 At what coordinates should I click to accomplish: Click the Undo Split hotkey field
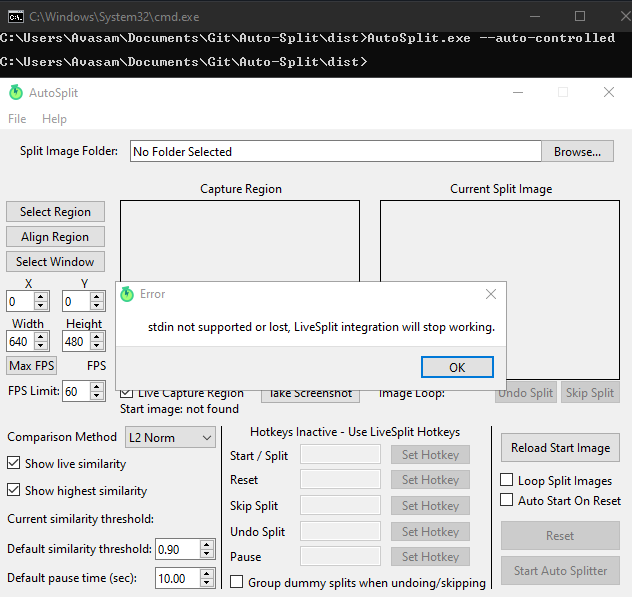(341, 532)
